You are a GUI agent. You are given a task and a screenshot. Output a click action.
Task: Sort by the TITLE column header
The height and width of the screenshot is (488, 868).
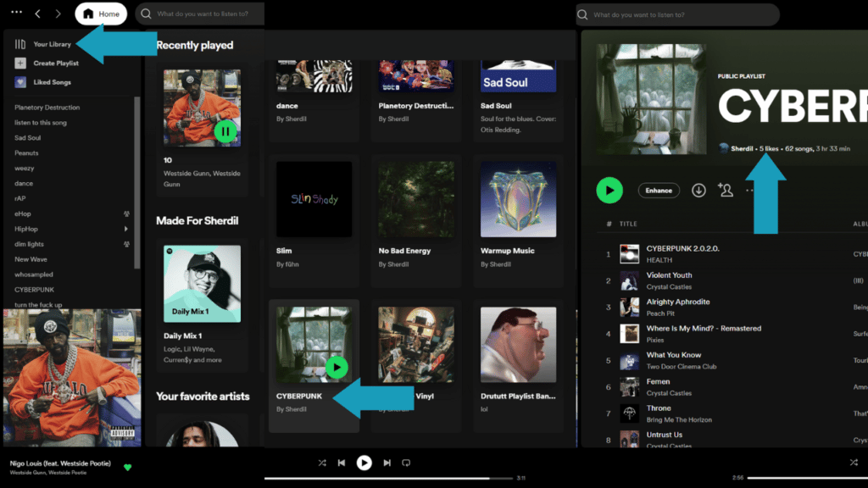[628, 224]
